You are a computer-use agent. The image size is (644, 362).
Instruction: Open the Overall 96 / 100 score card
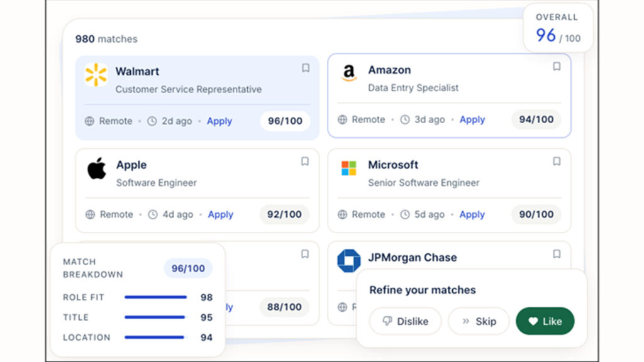coord(558,28)
